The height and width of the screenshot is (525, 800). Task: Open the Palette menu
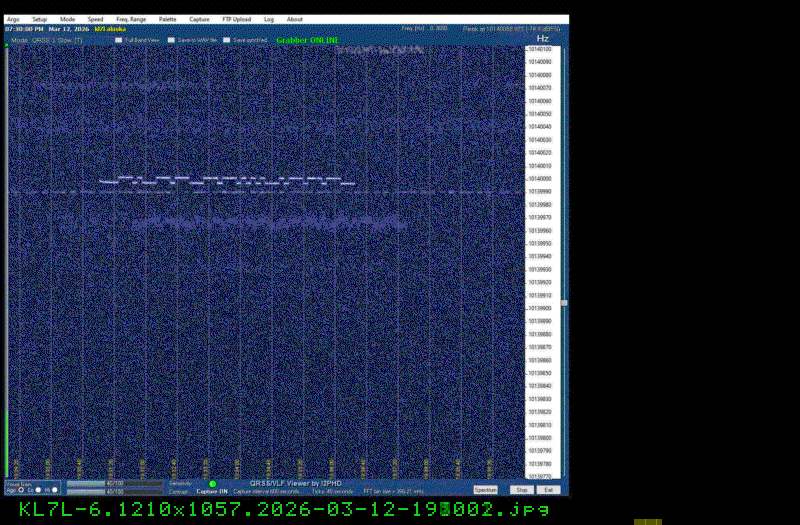coord(167,19)
